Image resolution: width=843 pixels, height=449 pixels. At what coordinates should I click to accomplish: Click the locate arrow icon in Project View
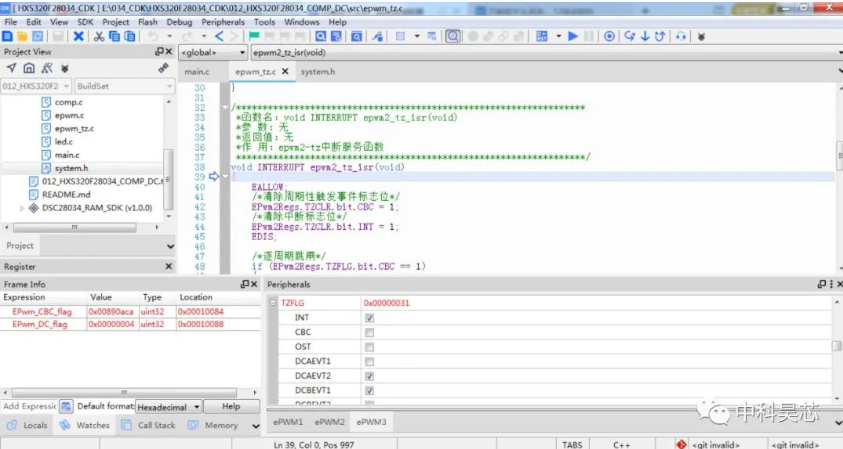[x=11, y=68]
